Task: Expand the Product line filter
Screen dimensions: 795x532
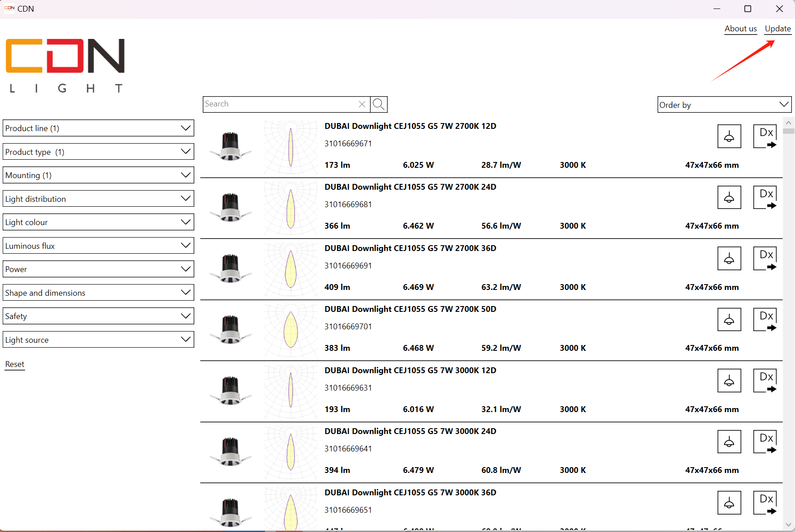Action: click(x=98, y=128)
